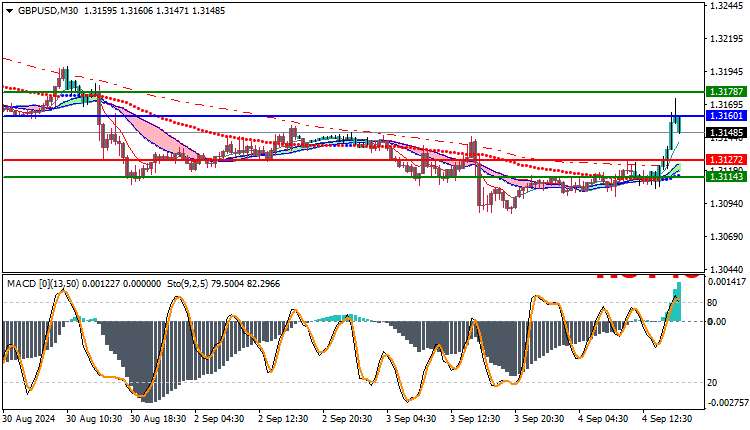
Task: Click the 20 stochastic level label
Action: tap(712, 383)
